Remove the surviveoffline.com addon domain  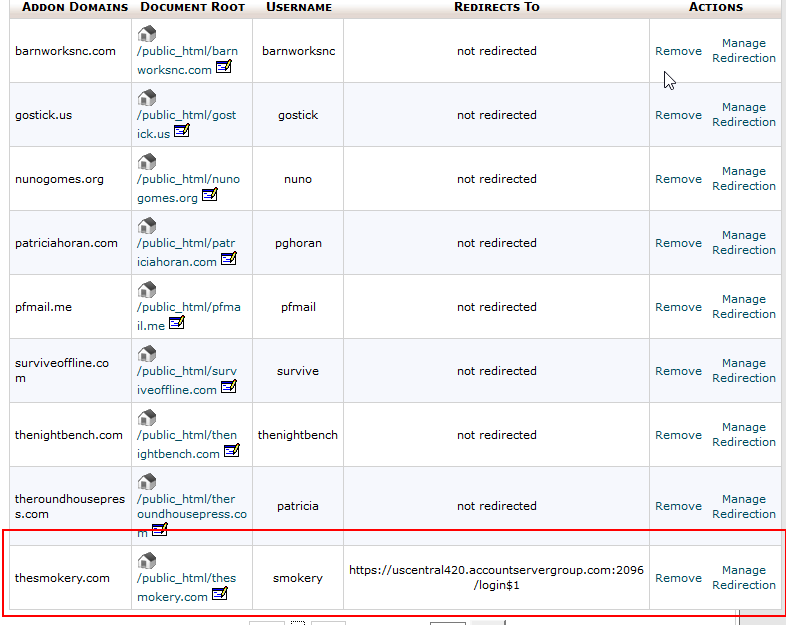(678, 371)
